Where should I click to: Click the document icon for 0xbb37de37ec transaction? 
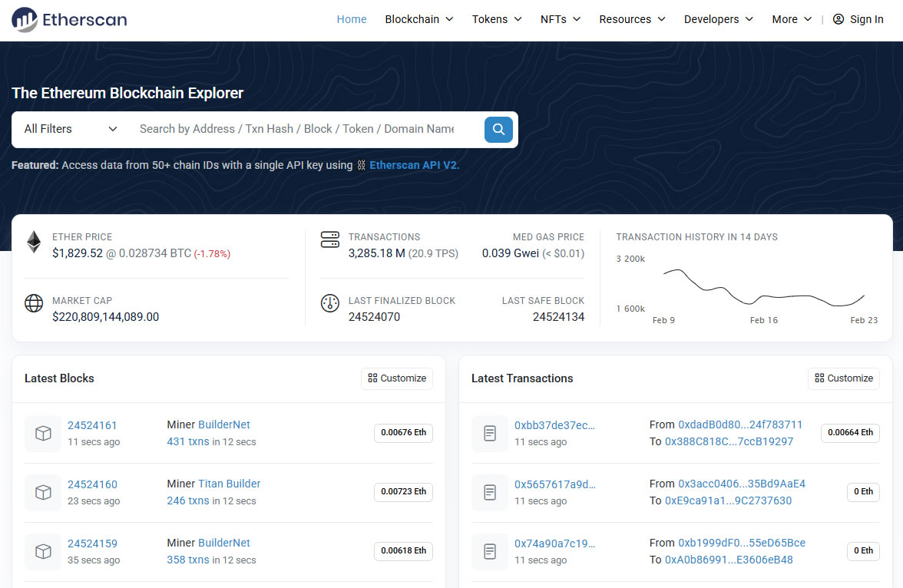490,433
